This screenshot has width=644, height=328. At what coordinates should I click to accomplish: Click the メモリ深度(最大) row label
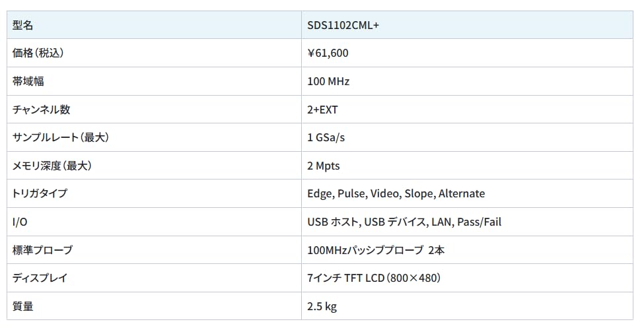click(52, 166)
